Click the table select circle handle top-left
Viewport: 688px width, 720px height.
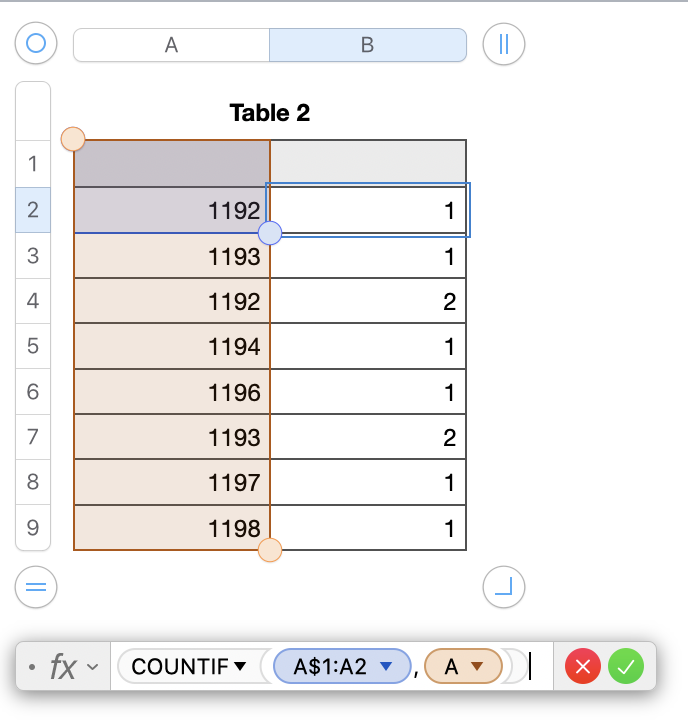[x=36, y=44]
